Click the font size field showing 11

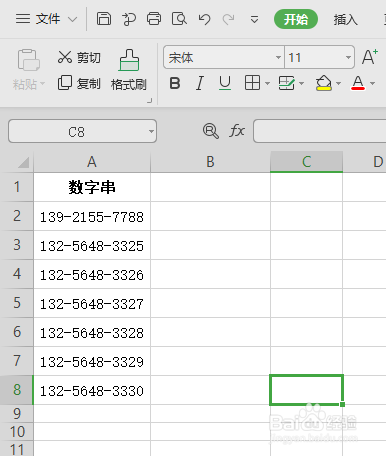pos(314,57)
